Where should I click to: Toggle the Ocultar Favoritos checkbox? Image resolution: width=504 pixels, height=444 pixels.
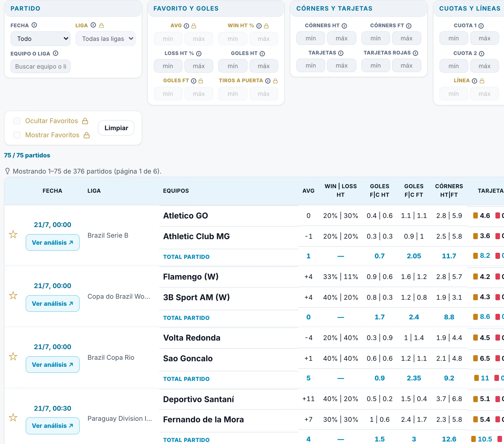click(17, 121)
